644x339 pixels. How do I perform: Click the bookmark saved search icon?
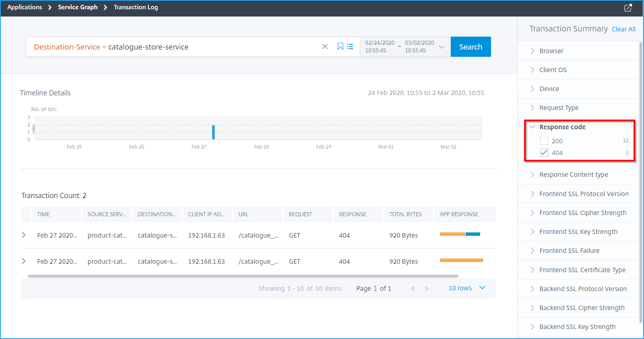point(340,47)
